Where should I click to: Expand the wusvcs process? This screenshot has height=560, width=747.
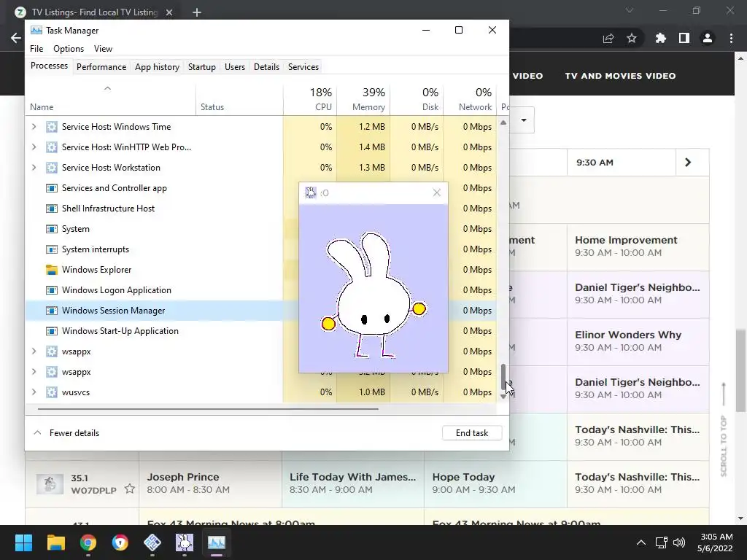coord(34,392)
